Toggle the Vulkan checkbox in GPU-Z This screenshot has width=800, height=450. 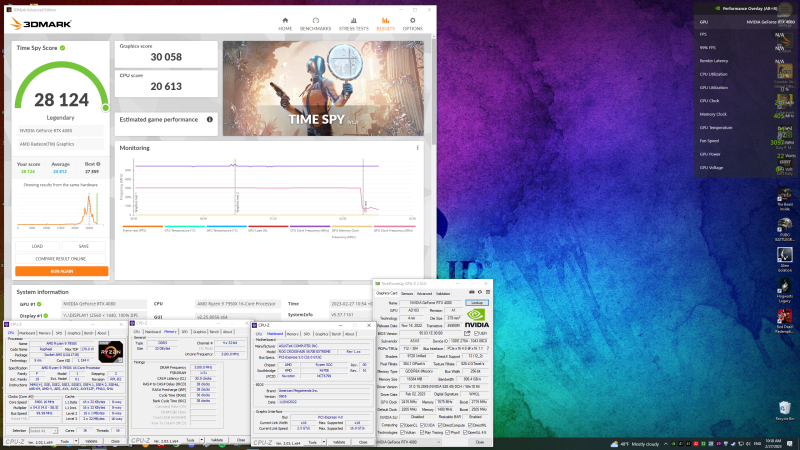[403, 432]
